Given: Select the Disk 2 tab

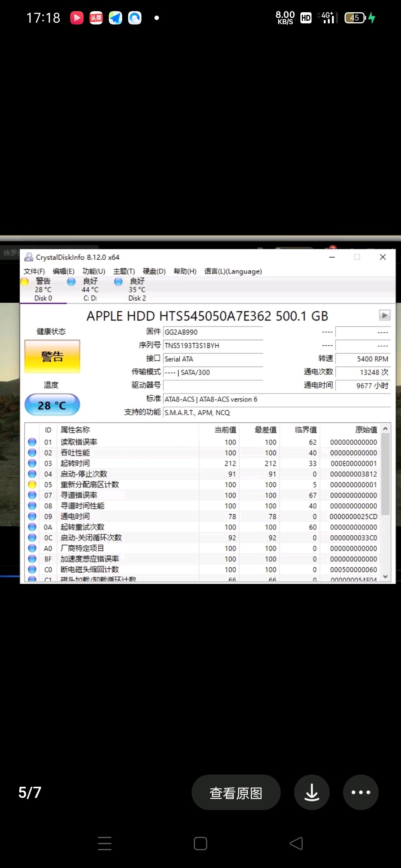Looking at the screenshot, I should pyautogui.click(x=137, y=289).
